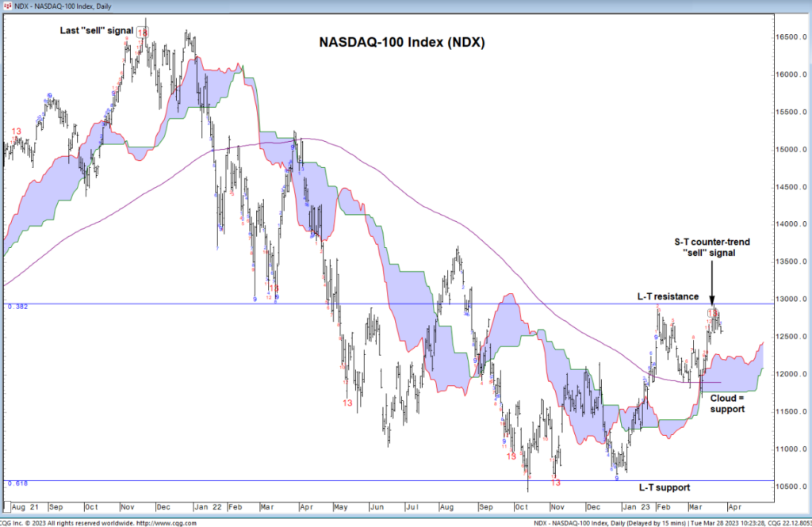Click the 'Jul' date axis label

click(412, 507)
